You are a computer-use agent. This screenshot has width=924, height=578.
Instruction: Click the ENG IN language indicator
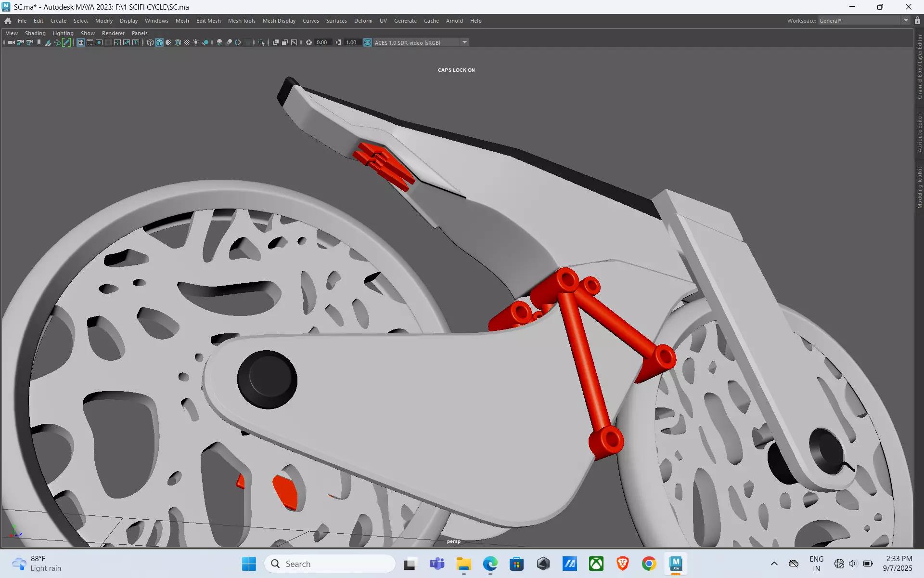tap(816, 564)
